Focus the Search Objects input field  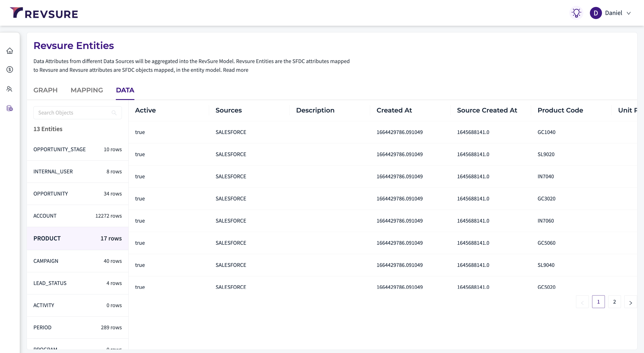(78, 113)
